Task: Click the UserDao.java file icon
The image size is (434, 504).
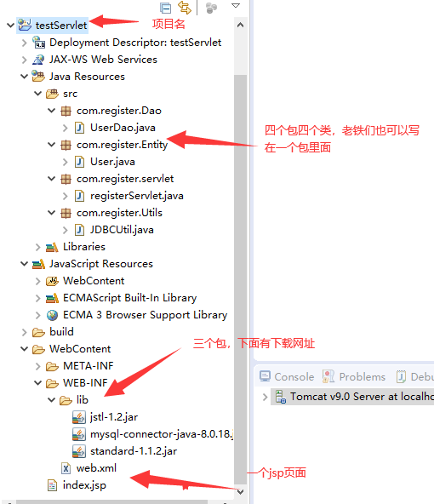Action: coord(79,128)
